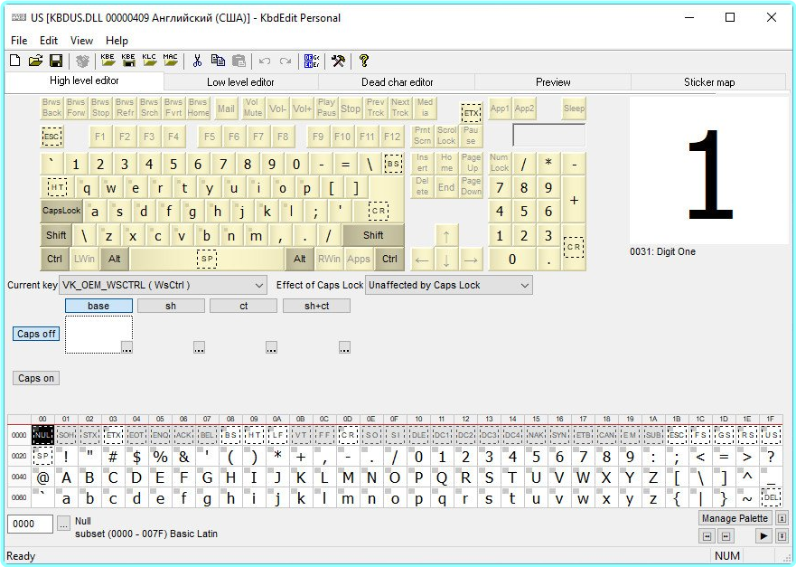
Task: Toggle the Caps off state button
Action: point(36,334)
